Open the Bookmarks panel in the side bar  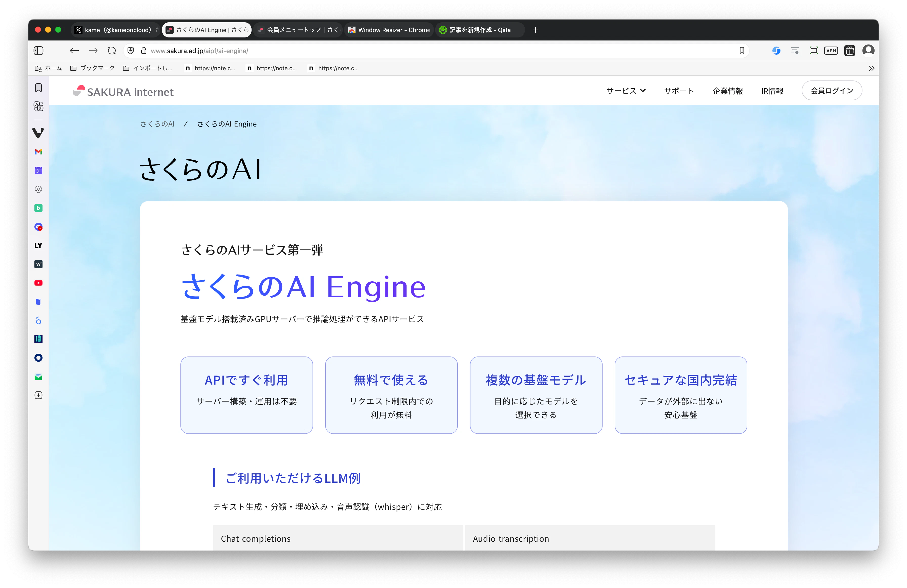pyautogui.click(x=38, y=88)
